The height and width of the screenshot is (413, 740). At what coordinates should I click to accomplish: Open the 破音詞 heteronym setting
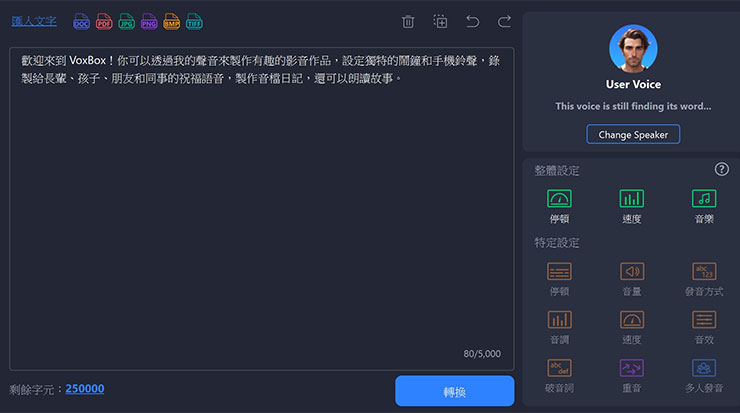pyautogui.click(x=559, y=376)
